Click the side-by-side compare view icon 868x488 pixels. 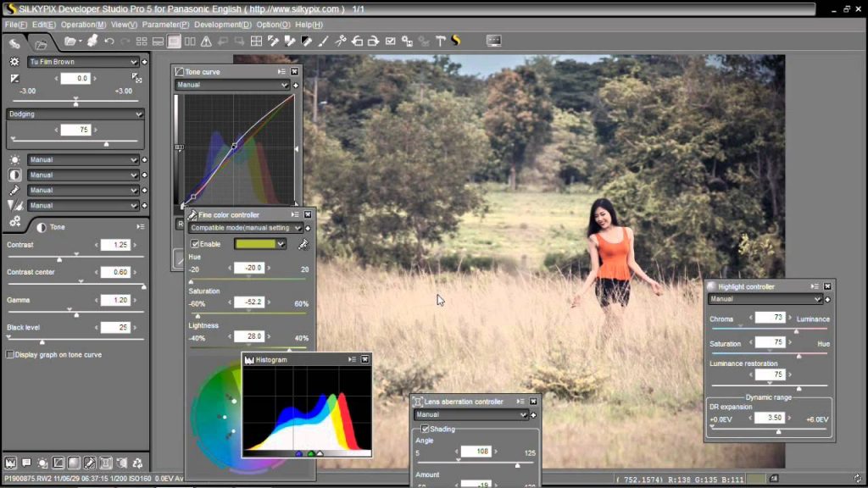(x=190, y=41)
